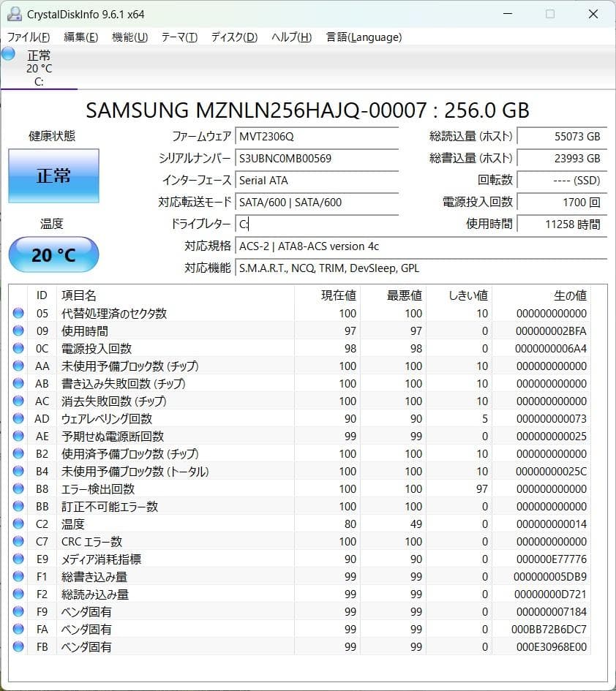Click the features field S.M.A.R.T., NCQ, TRIM
The height and width of the screenshot is (691, 616).
tap(421, 268)
